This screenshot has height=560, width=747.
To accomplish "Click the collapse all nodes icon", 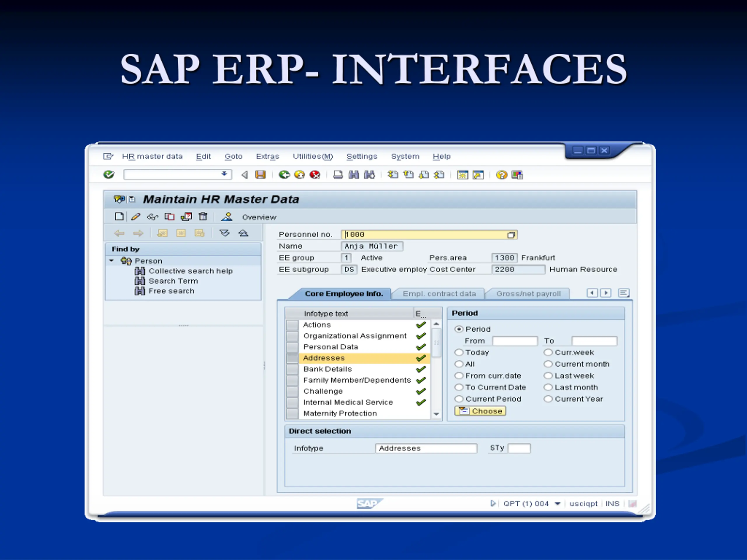I will [x=243, y=233].
